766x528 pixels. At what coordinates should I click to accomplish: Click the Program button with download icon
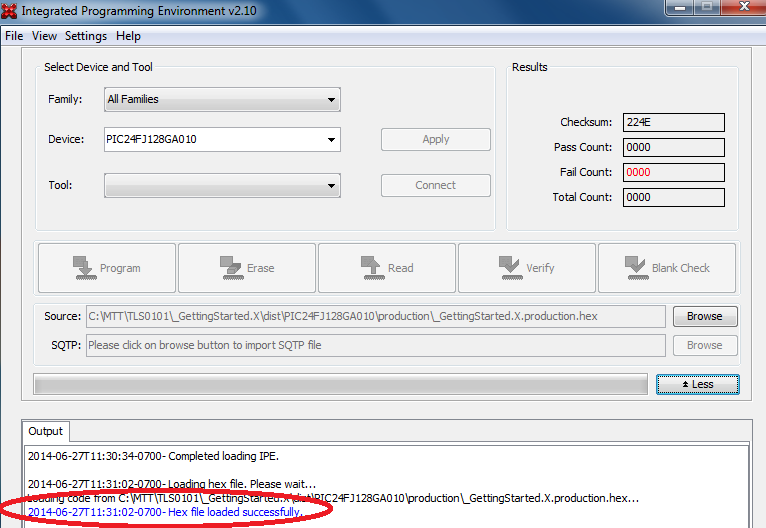(x=106, y=268)
